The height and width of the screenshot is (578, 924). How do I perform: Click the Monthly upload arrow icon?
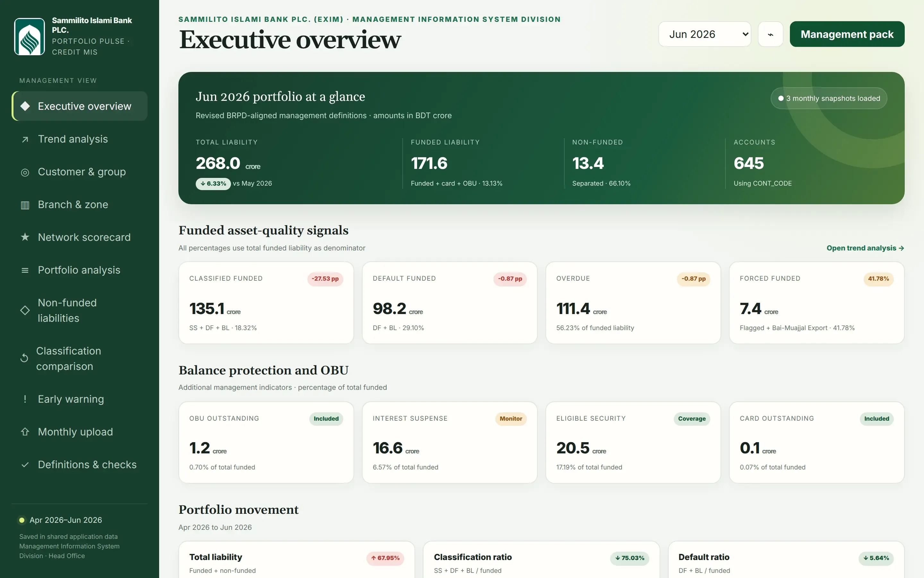[x=25, y=432]
